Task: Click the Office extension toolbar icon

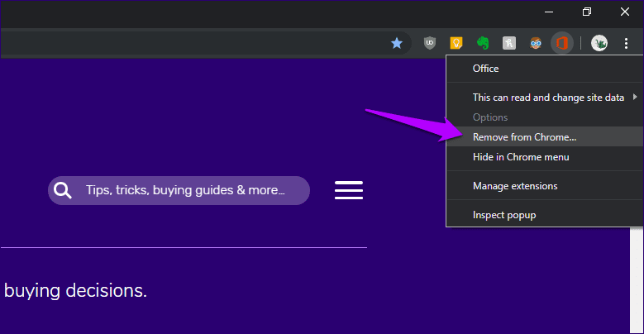Action: (562, 43)
